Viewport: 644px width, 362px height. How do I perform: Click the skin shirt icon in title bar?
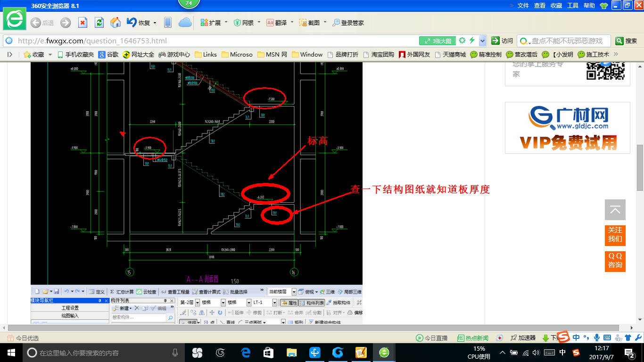[603, 6]
